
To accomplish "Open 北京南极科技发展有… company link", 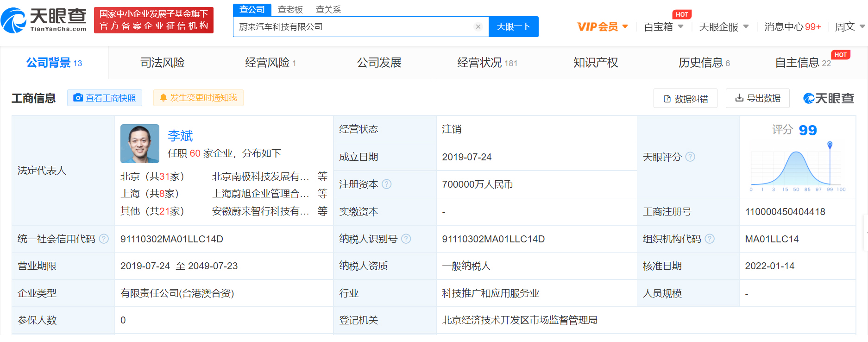I will click(260, 177).
